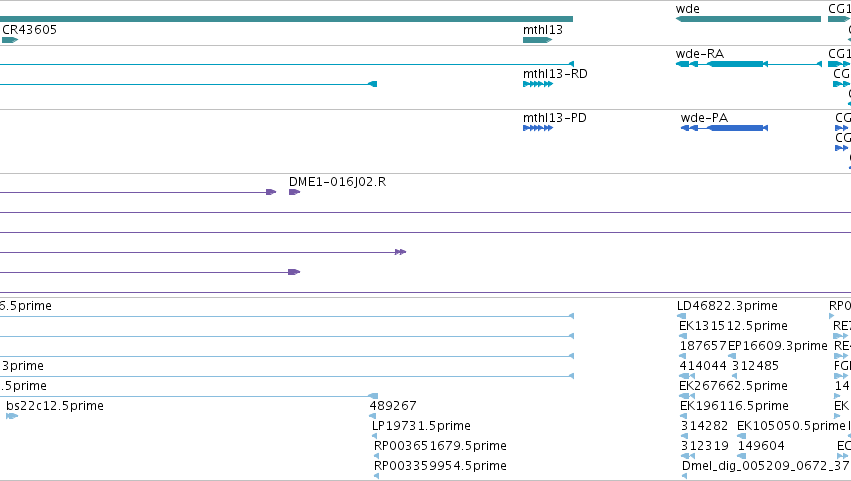The width and height of the screenshot is (851, 481).
Task: Select the wde gene label
Action: (x=688, y=9)
